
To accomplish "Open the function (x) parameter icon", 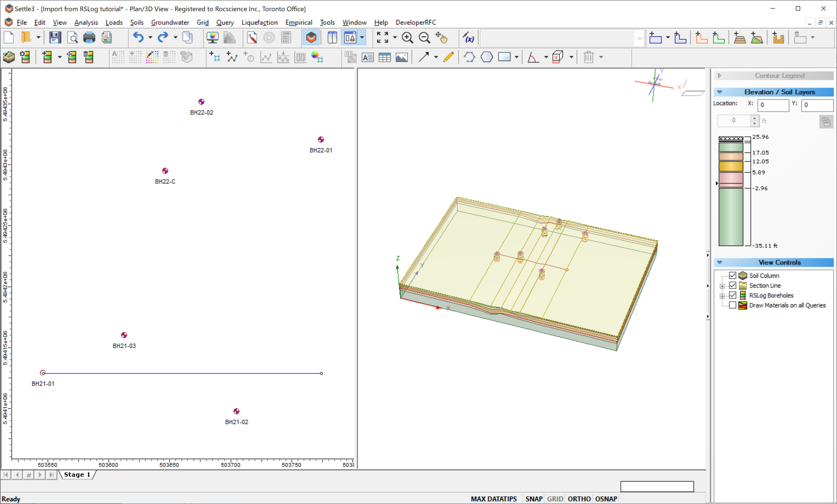I will click(x=468, y=37).
